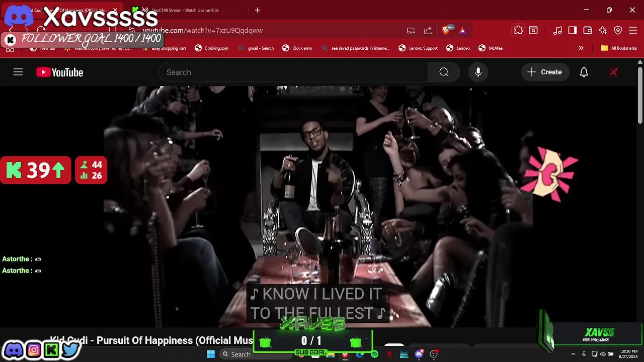Click the red crossed-out avatar icon on YouTube
The height and width of the screenshot is (362, 644).
[613, 72]
